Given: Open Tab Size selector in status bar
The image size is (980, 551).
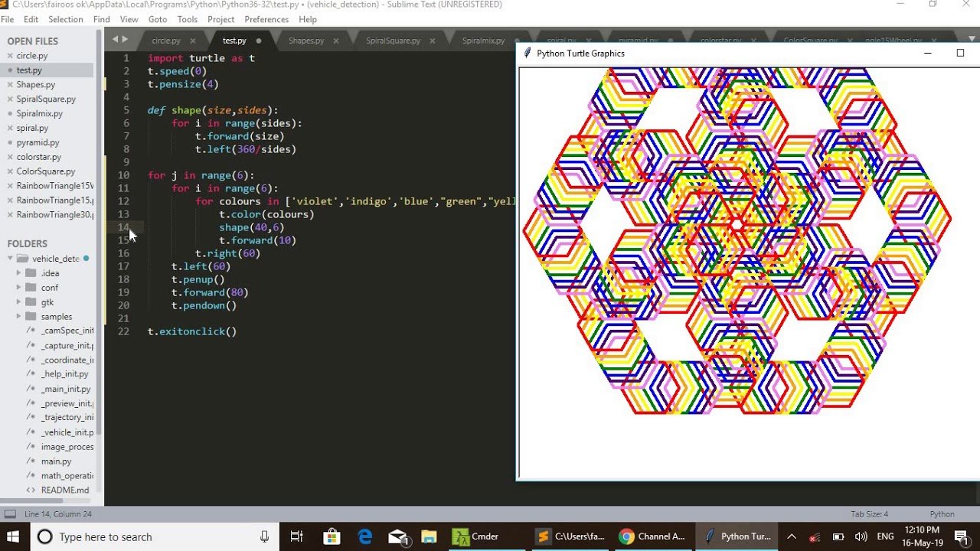Looking at the screenshot, I should (869, 514).
